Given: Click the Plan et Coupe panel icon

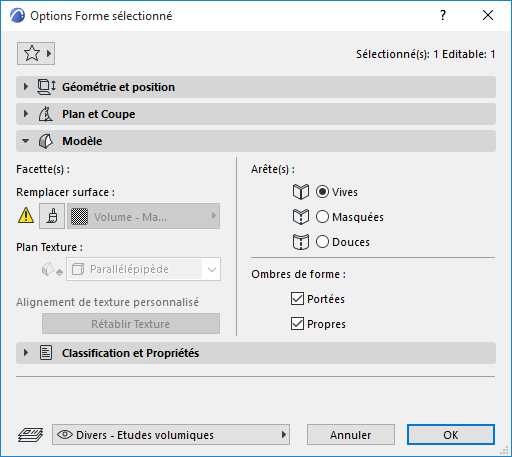Looking at the screenshot, I should [46, 114].
